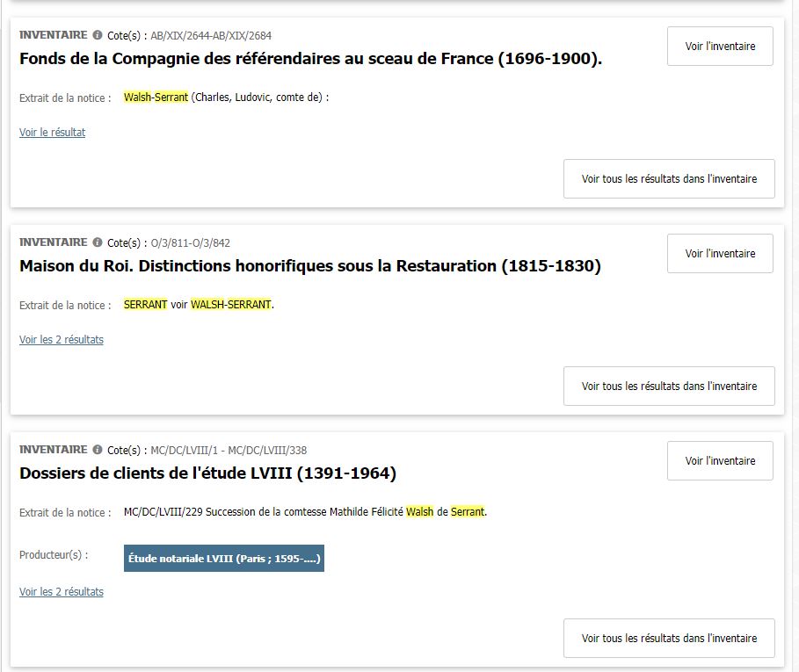This screenshot has width=799, height=672.
Task: View all results in the étude LVIII inventory
Action: [x=668, y=639]
